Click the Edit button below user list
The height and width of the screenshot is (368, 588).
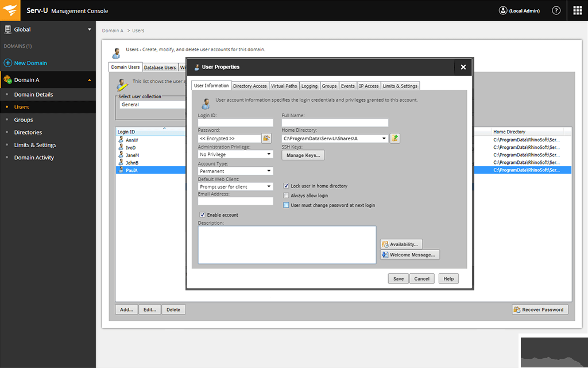pos(150,309)
